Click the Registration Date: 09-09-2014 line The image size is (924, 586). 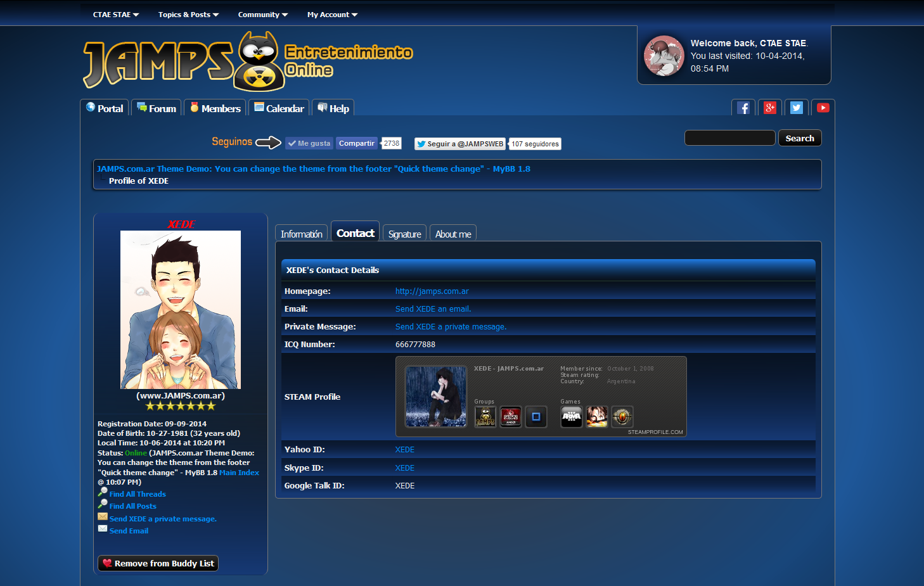[x=152, y=424]
